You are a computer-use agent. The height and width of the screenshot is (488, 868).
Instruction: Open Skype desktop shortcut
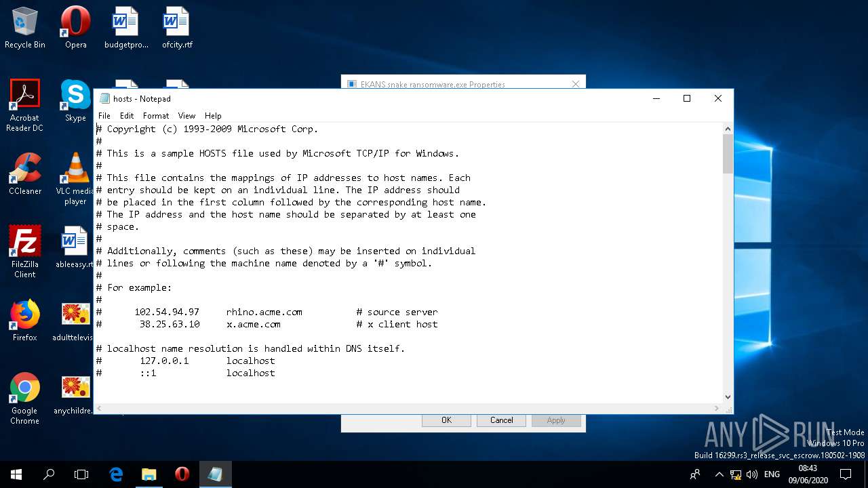[75, 102]
